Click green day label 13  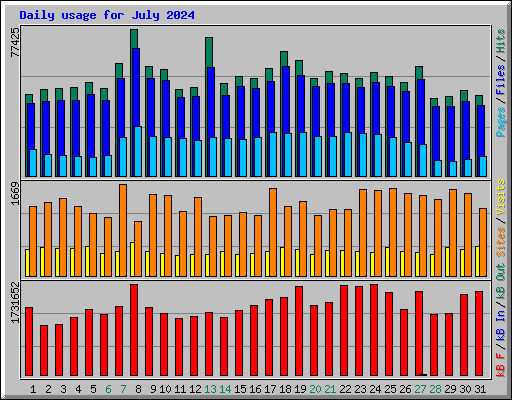(x=210, y=389)
